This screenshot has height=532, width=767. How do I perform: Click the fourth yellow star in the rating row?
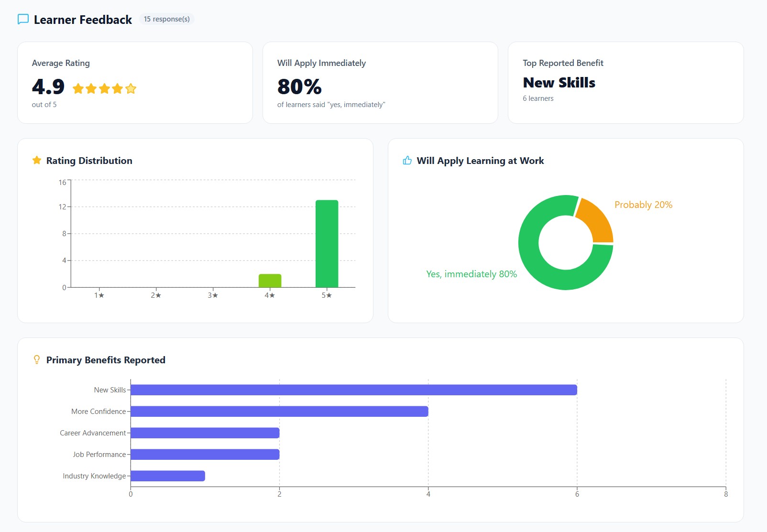tap(118, 88)
